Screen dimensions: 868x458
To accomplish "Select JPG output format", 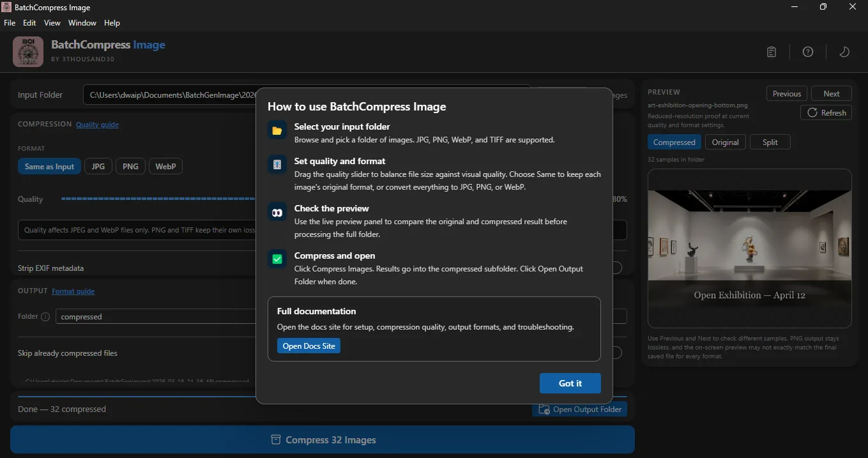I will pos(98,166).
